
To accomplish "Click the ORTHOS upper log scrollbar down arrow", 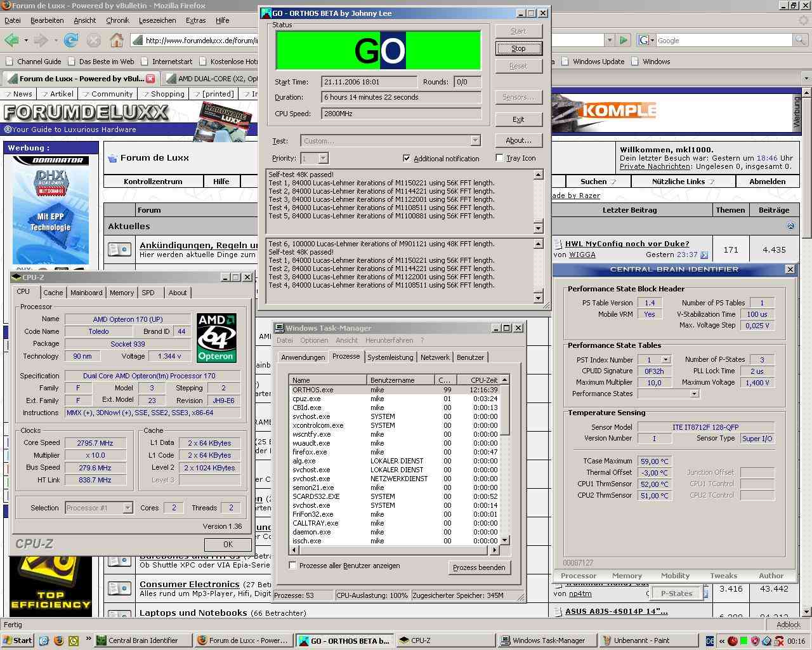I will click(539, 228).
